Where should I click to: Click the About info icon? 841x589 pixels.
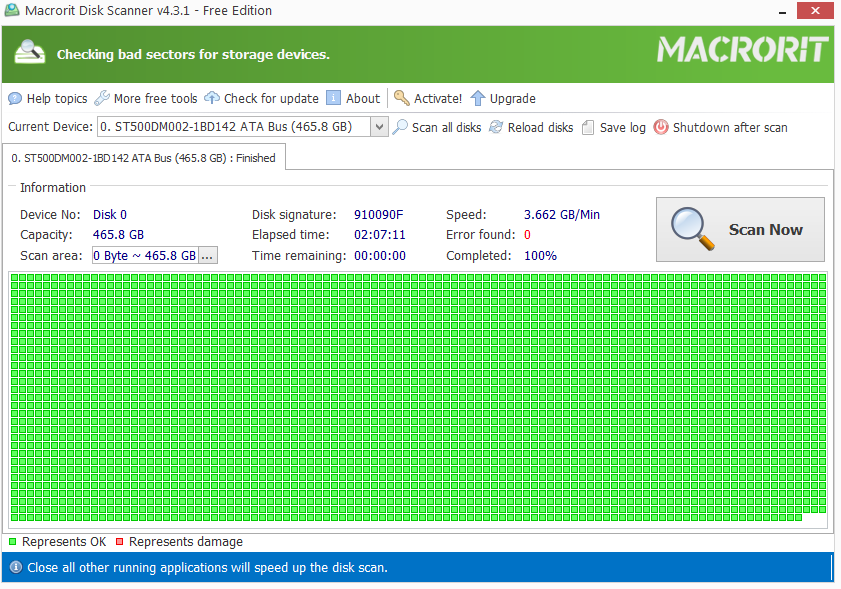333,98
